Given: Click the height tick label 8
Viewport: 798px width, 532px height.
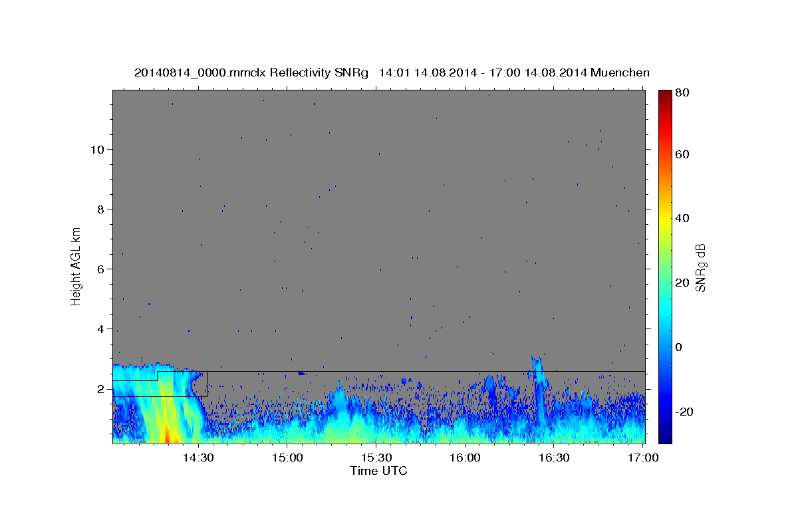Looking at the screenshot, I should tap(101, 209).
